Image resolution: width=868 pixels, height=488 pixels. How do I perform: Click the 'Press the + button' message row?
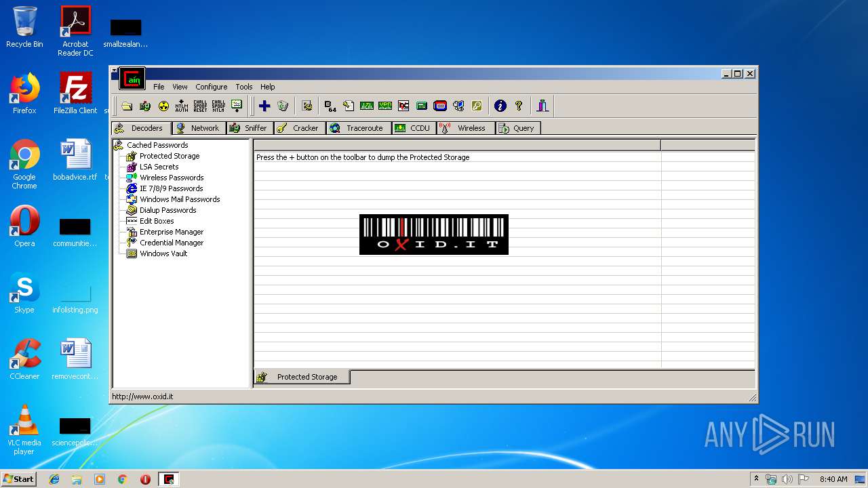(x=457, y=157)
